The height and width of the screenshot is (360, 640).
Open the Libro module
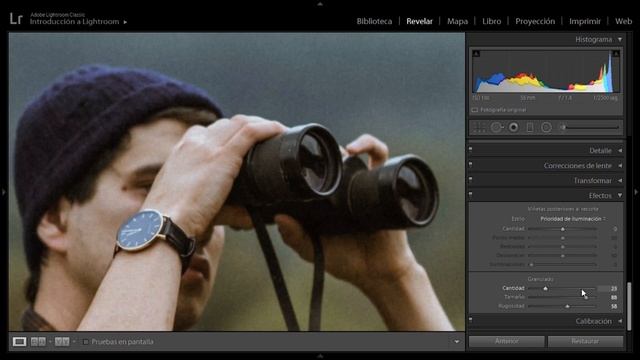coord(491,21)
